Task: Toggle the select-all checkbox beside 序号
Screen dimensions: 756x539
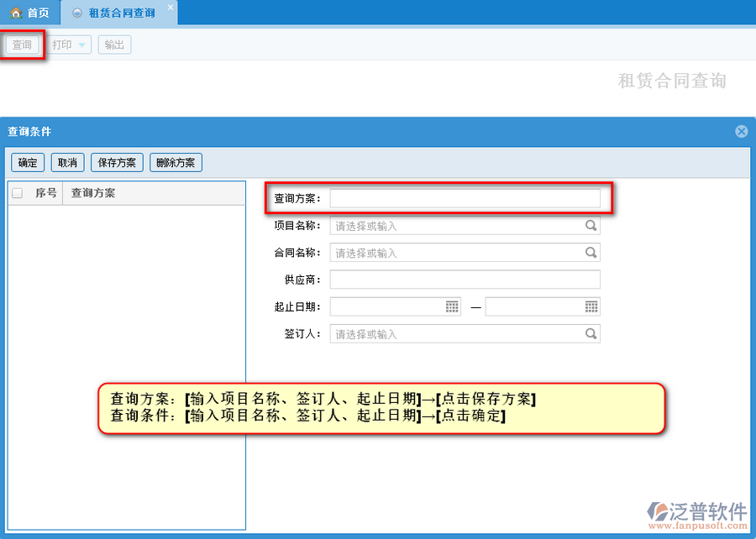Action: tap(18, 193)
